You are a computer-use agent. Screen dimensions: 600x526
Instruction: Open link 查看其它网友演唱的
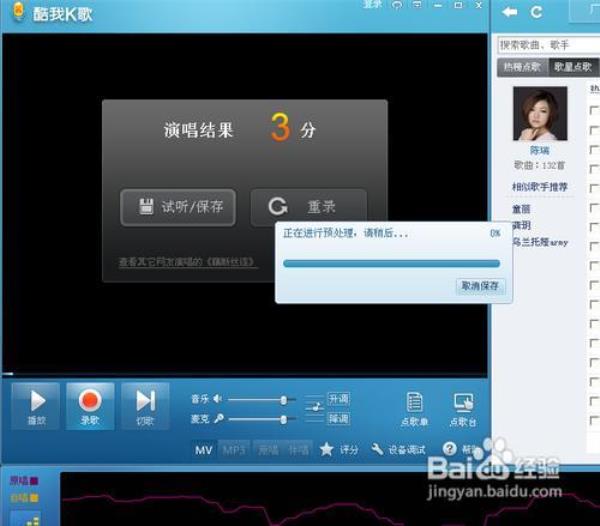(x=187, y=262)
